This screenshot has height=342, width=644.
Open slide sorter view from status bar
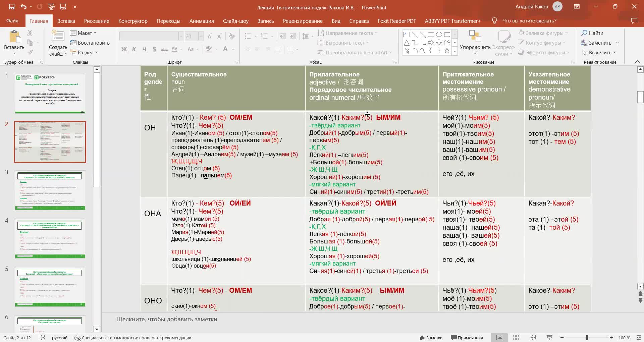[x=516, y=338]
